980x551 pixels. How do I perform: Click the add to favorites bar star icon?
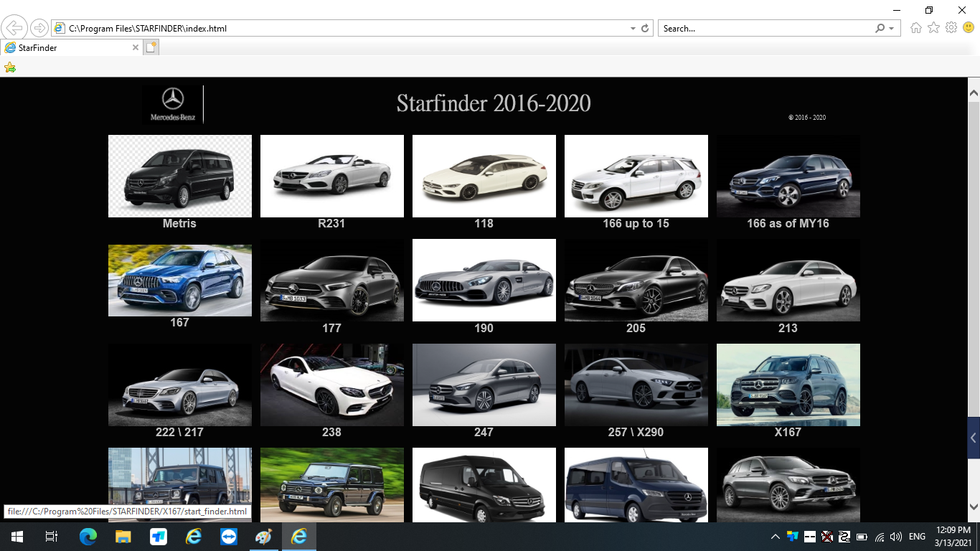10,67
